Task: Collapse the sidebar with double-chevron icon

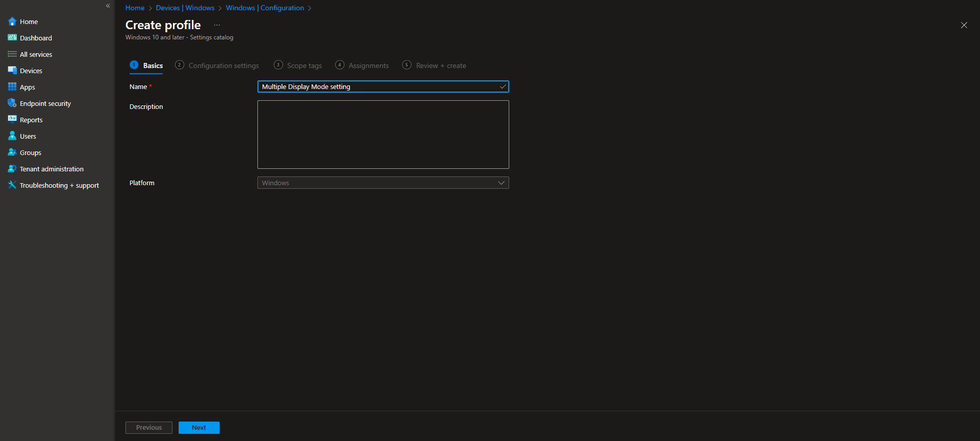Action: pos(108,6)
